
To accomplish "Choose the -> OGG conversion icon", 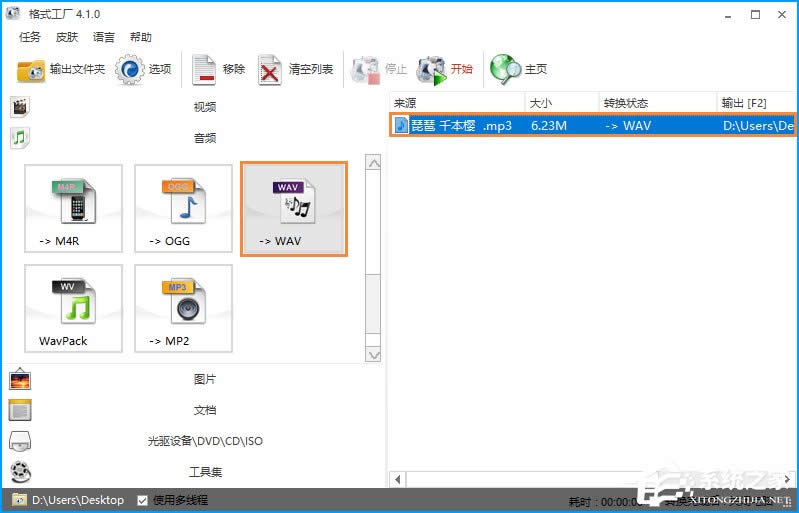I will [183, 210].
